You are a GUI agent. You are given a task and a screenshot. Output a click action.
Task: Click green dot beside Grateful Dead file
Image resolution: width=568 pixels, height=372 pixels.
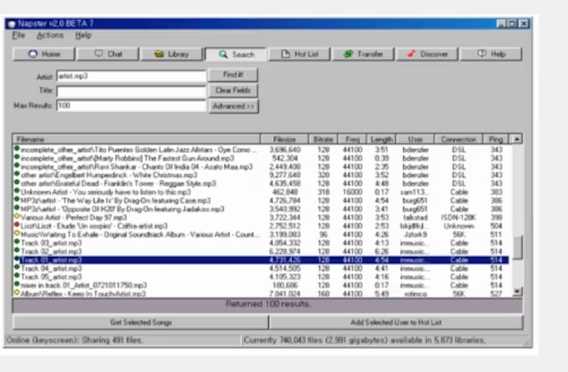[17, 183]
